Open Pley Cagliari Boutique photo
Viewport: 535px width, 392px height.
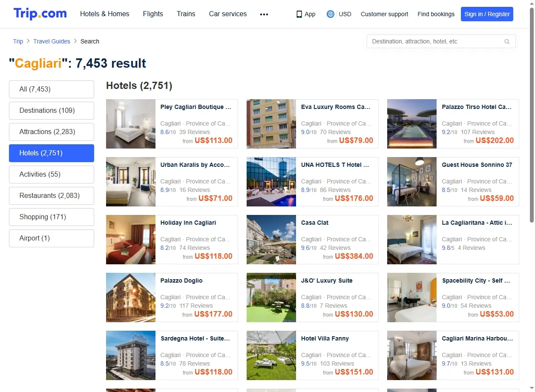[131, 124]
